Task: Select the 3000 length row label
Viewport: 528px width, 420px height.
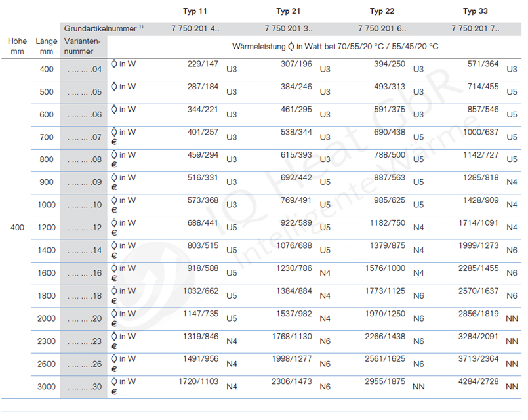Action: (x=46, y=387)
